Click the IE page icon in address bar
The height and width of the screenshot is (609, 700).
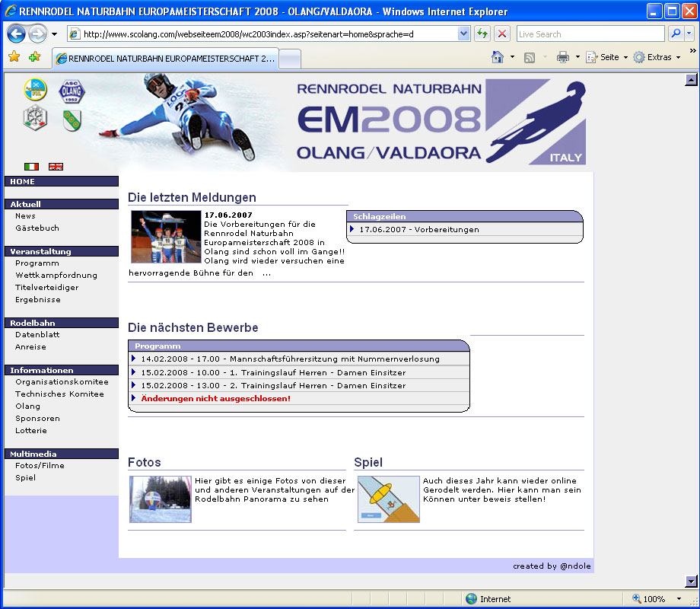coord(75,34)
